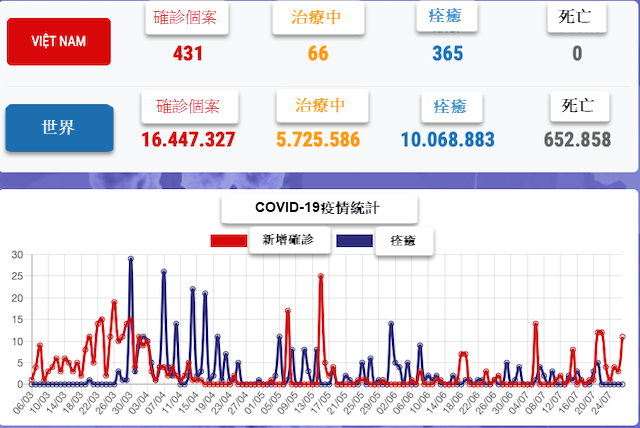
Task: Click the world confirmed total 16.447.327
Action: [188, 139]
